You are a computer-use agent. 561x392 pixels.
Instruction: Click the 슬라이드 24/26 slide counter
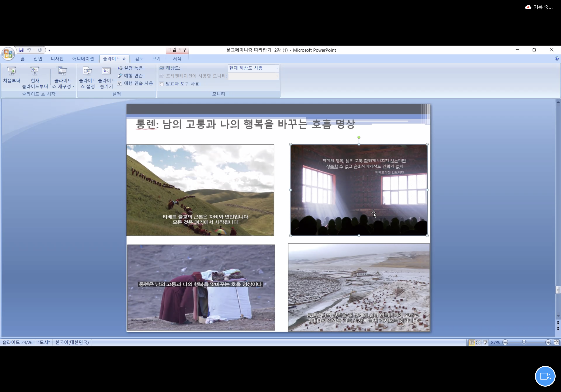click(17, 342)
